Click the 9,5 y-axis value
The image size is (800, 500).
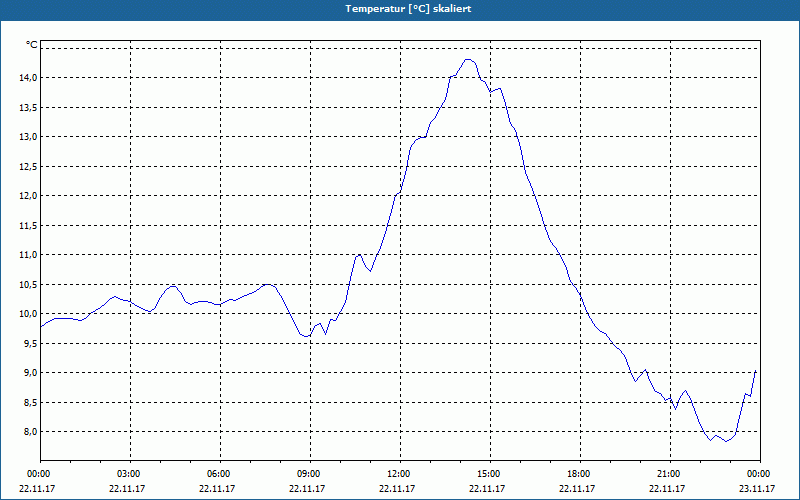30,343
